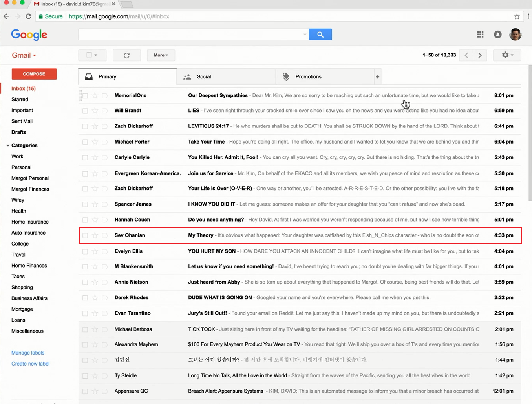
Task: Switch to the Promotions tab
Action: [x=308, y=77]
